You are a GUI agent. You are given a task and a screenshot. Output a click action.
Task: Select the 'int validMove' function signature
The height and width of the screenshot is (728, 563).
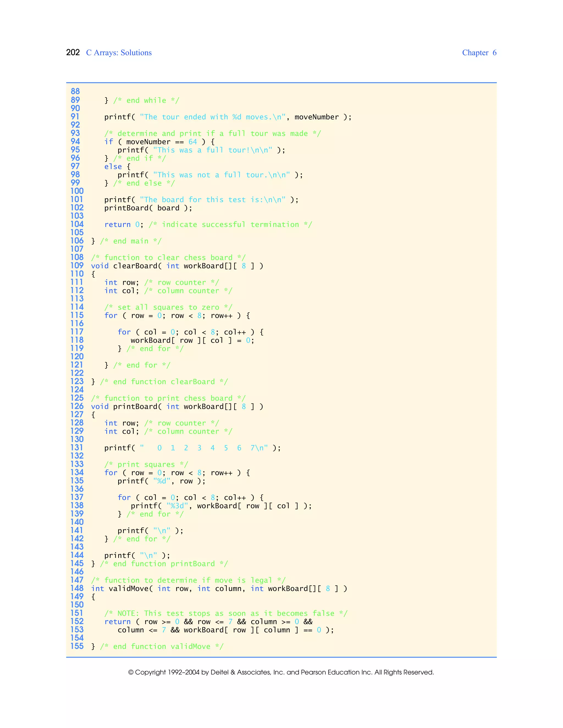coord(219,589)
